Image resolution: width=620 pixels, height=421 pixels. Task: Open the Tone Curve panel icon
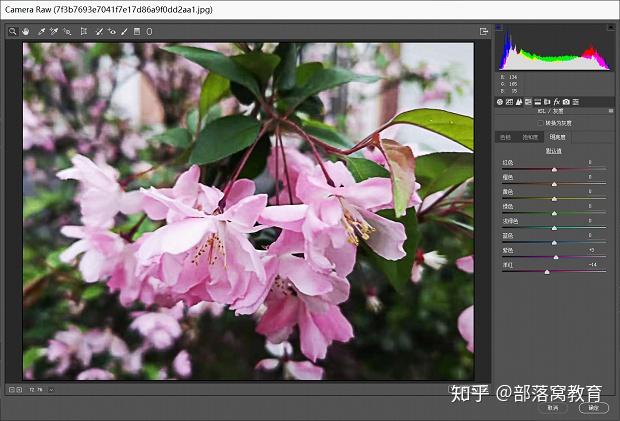coord(509,102)
